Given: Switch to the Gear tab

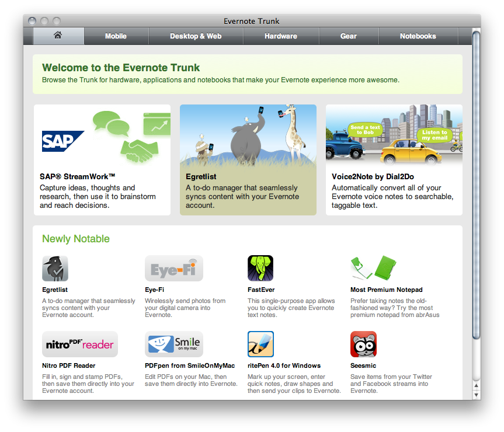Looking at the screenshot, I should 349,36.
